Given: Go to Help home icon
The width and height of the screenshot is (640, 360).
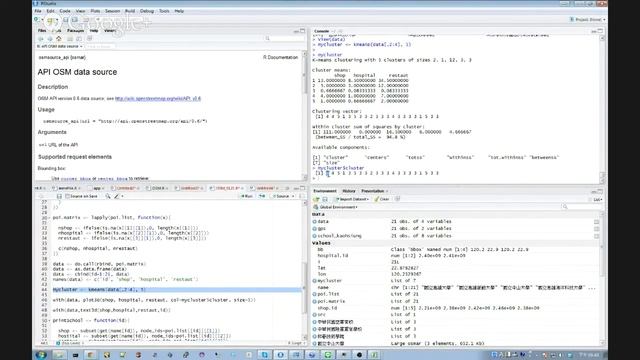Looking at the screenshot, I should click(59, 39).
